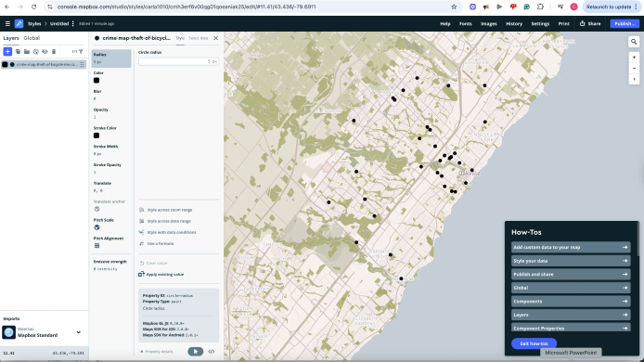The height and width of the screenshot is (362, 644).
Task: Click the Translate anchor globe icon
Action: 97,209
